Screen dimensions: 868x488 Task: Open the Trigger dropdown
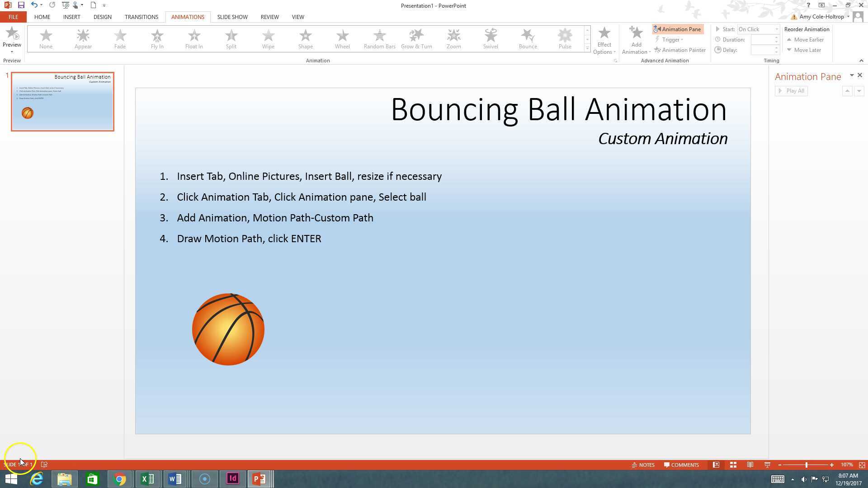671,39
